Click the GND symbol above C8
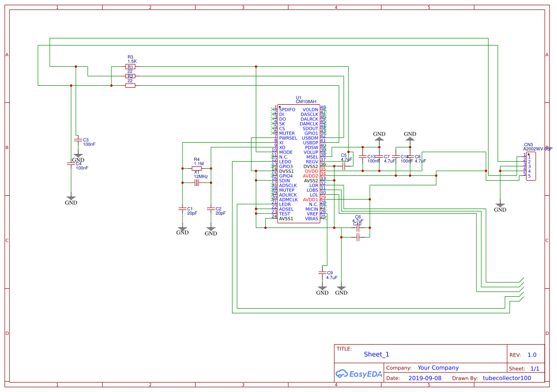 [x=411, y=136]
